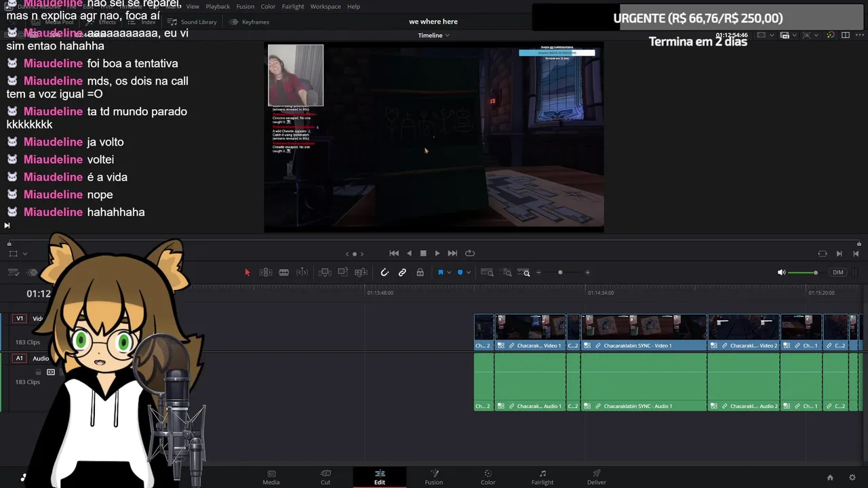Toggle loop playback button
Image resolution: width=868 pixels, height=488 pixels.
[469, 253]
